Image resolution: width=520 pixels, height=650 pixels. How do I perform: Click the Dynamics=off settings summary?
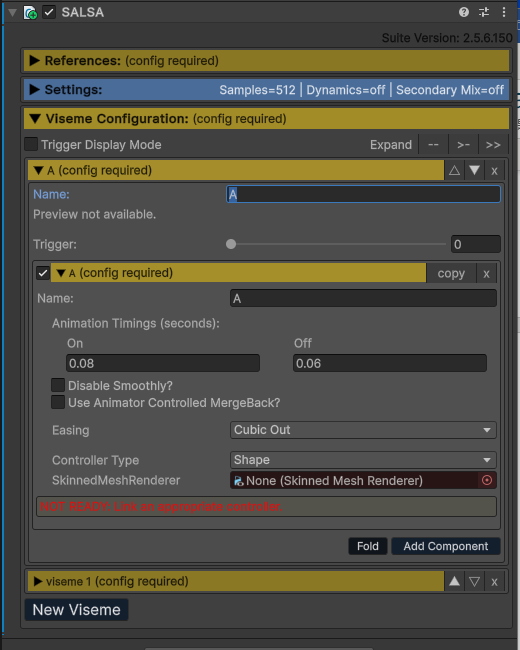click(x=346, y=90)
